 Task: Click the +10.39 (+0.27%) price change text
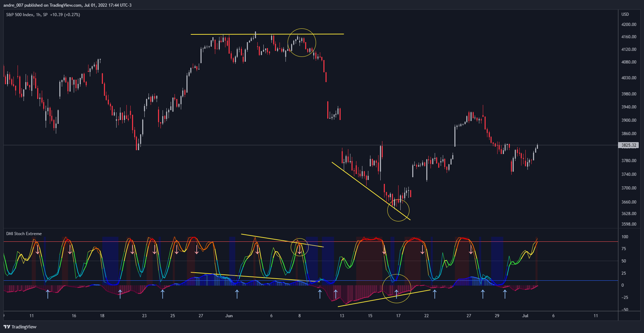[65, 15]
